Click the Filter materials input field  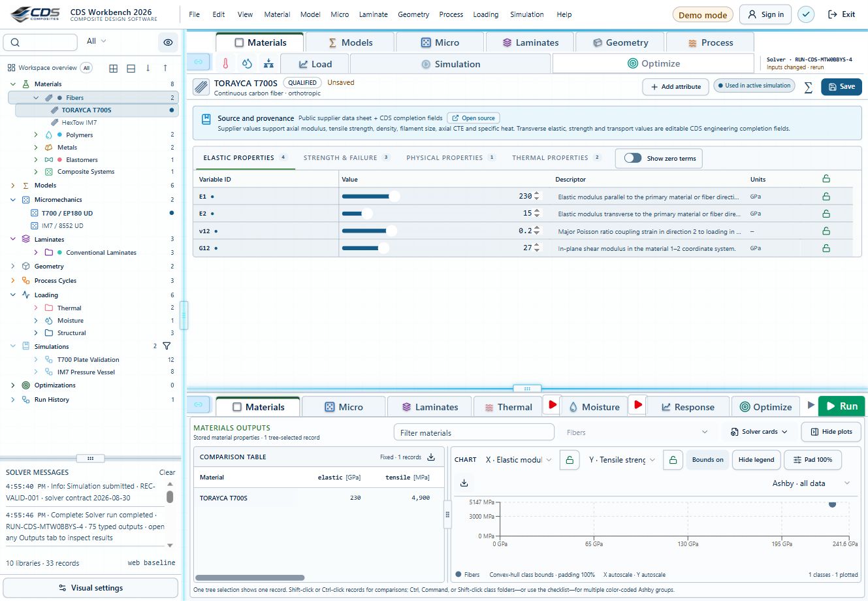click(474, 432)
